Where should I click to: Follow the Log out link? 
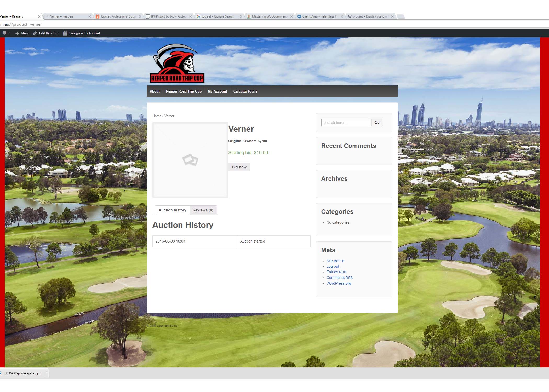pyautogui.click(x=333, y=266)
